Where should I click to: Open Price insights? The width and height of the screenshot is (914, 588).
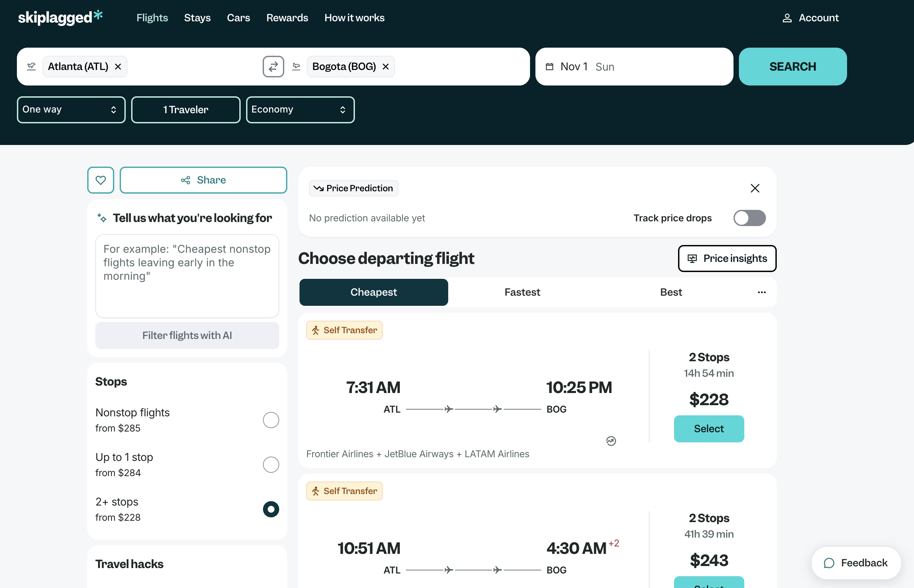[727, 259]
